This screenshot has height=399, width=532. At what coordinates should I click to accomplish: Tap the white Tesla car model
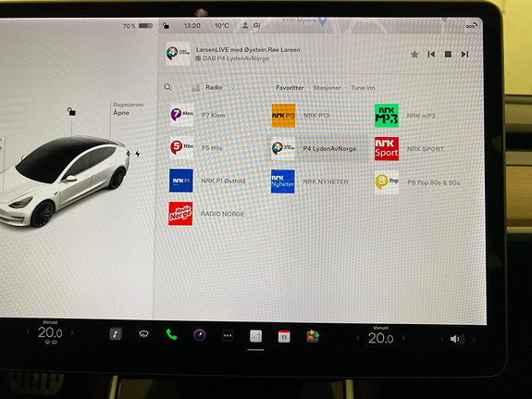[x=65, y=181]
